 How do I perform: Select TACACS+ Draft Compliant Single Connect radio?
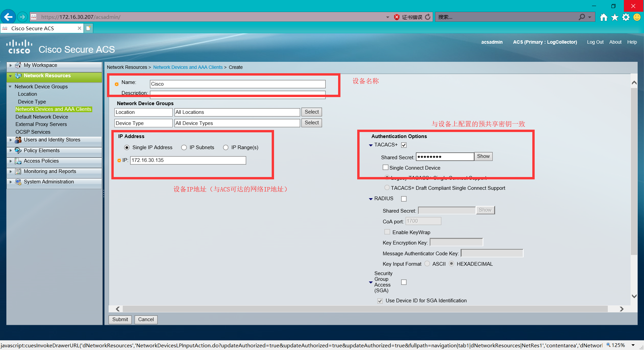pos(387,187)
